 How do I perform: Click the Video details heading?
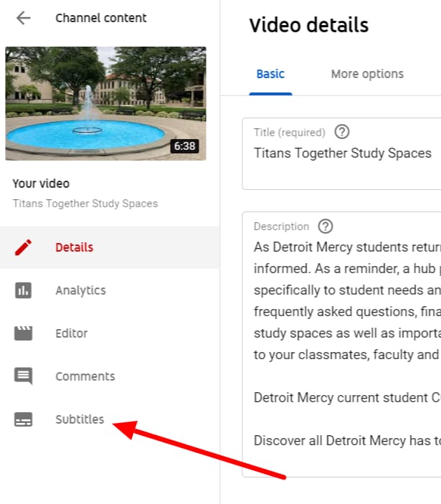(309, 25)
